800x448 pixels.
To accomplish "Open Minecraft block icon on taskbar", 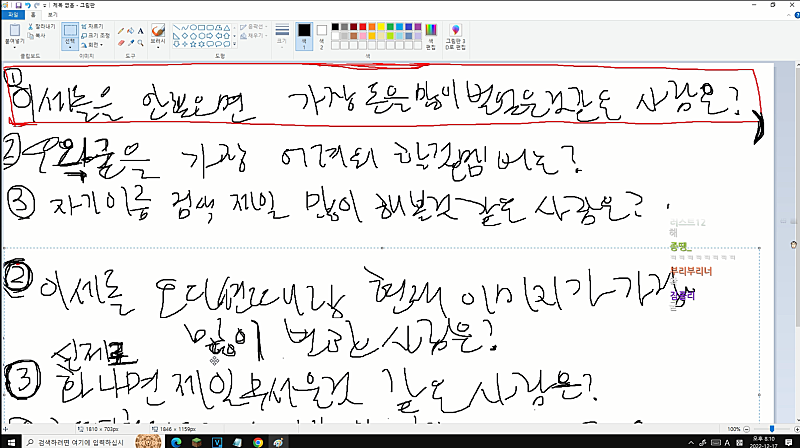I will [x=196, y=442].
